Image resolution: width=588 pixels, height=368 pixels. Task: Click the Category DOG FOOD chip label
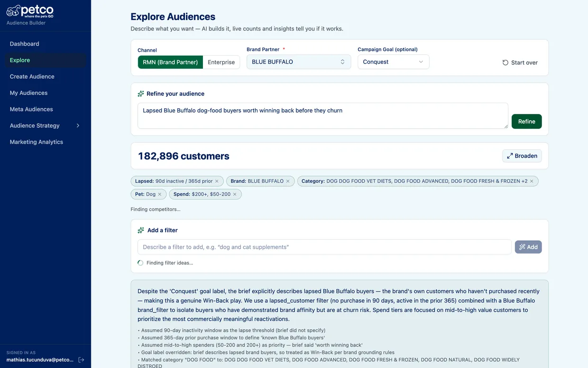pyautogui.click(x=414, y=181)
